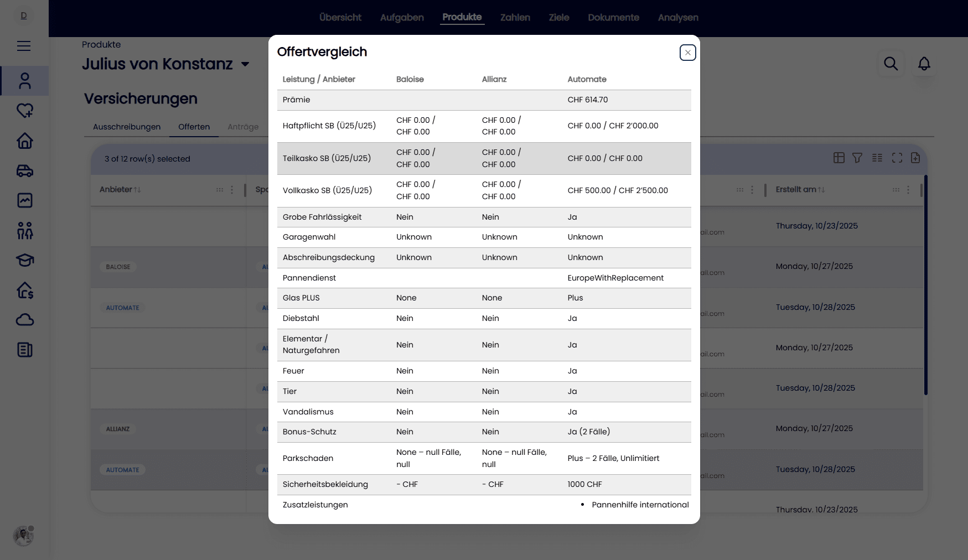968x560 pixels.
Task: Open the family people sidebar icon
Action: (25, 230)
